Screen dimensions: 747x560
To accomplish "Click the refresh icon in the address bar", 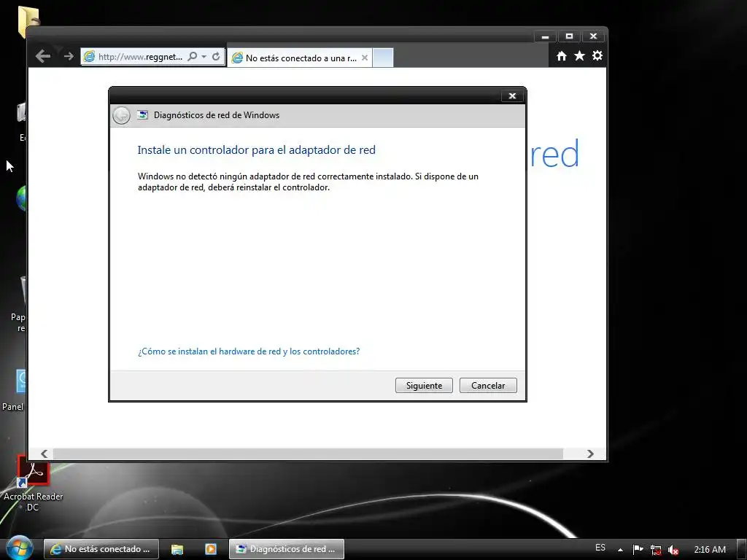I will (216, 57).
